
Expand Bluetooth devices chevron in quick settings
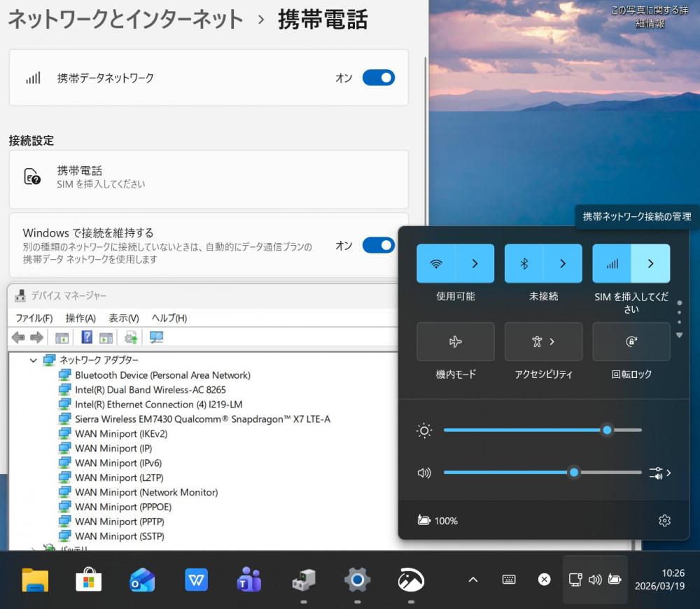point(563,264)
